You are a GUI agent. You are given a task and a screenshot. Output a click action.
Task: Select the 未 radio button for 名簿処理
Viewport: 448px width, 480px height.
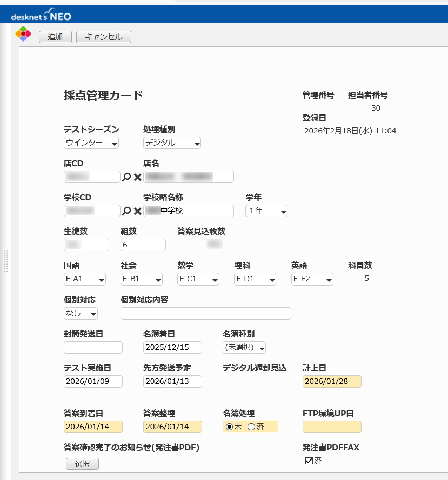(229, 427)
